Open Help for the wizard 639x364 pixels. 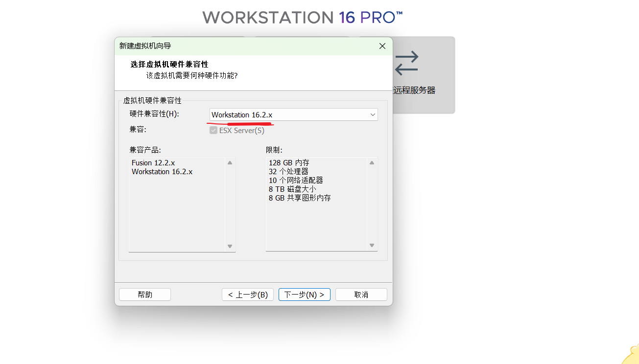145,295
